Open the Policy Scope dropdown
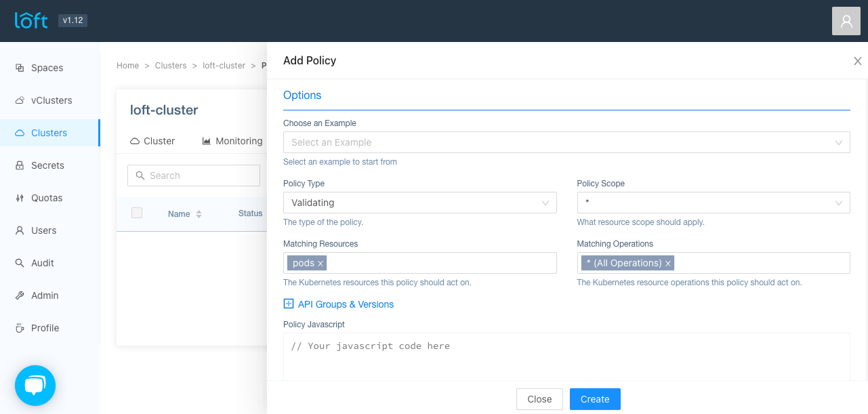Viewport: 868px width, 414px height. click(x=713, y=203)
